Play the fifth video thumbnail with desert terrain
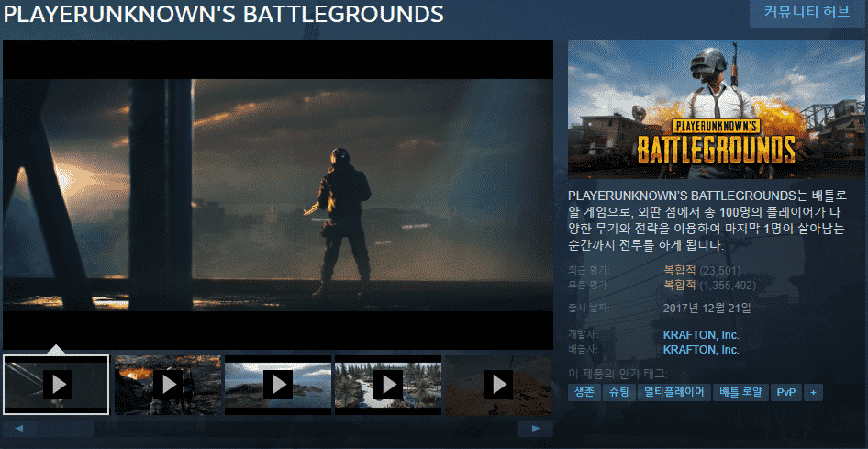This screenshot has height=449, width=868. click(499, 384)
